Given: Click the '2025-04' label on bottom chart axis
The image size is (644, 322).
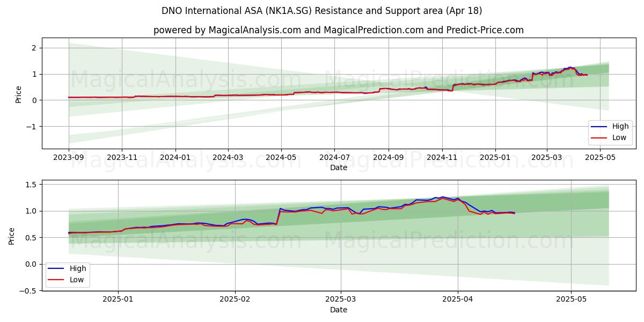Looking at the screenshot, I should point(458,301).
